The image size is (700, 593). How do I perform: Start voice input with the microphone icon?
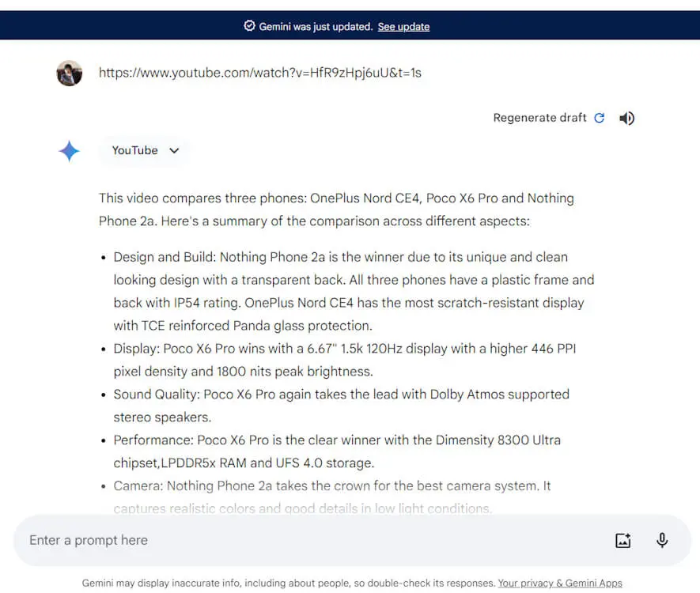(x=662, y=540)
